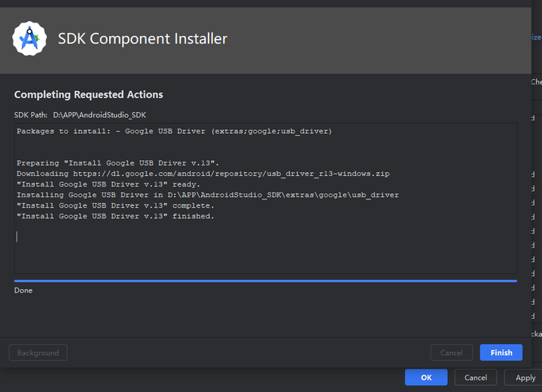Click the OK button in settings window

426,377
